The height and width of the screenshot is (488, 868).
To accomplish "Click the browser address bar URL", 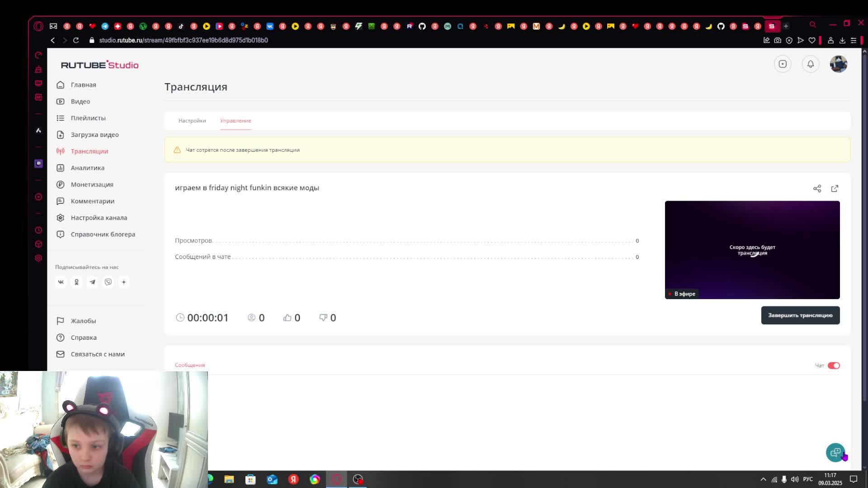I will click(183, 40).
